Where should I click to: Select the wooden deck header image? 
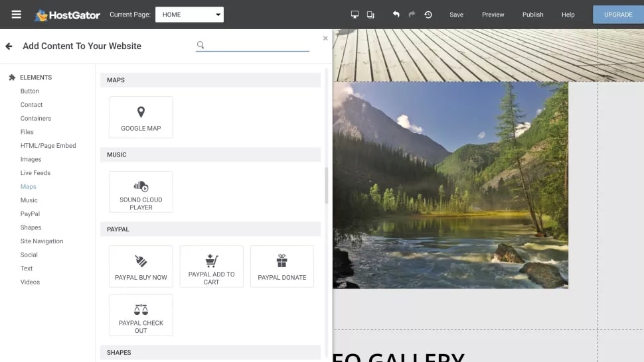point(489,55)
